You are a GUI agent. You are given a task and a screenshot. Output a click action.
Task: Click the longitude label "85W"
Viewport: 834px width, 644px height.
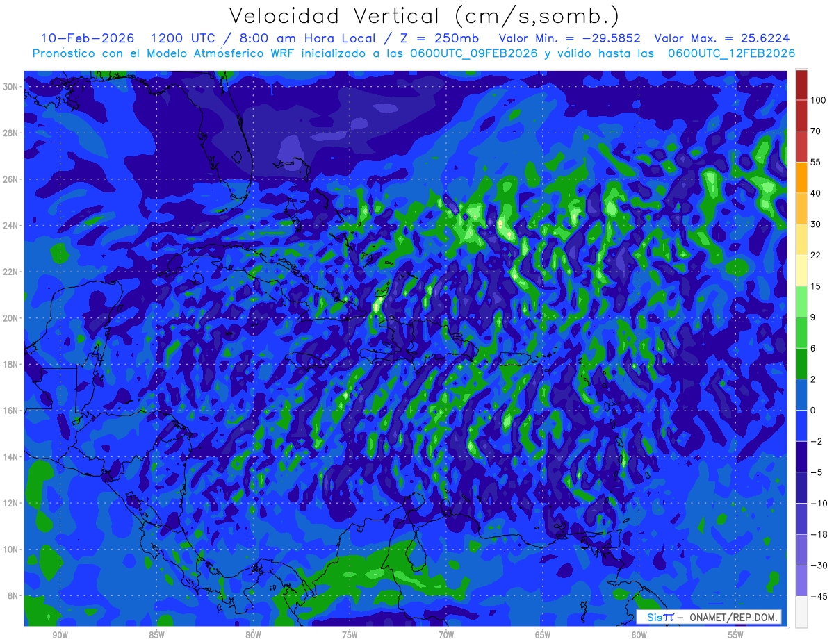156,636
